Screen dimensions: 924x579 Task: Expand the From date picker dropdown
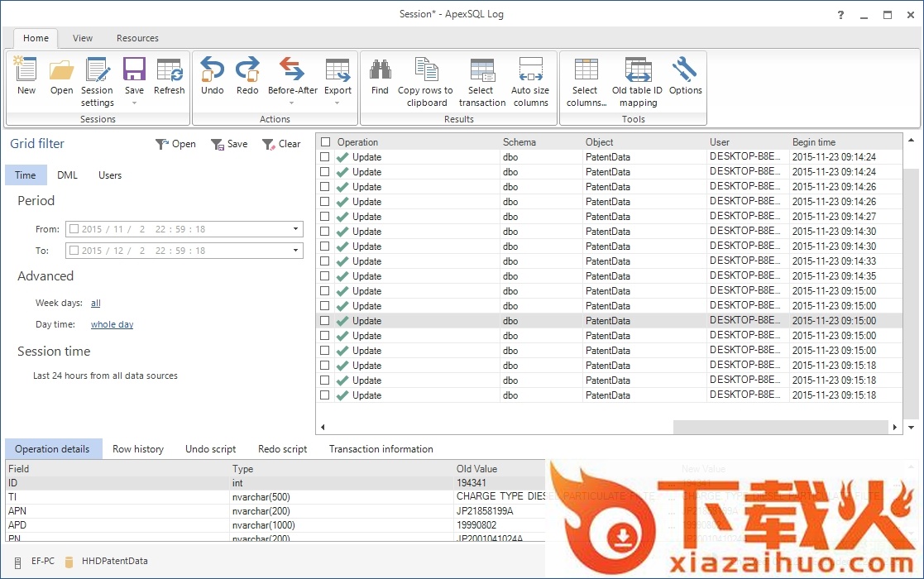pyautogui.click(x=296, y=228)
